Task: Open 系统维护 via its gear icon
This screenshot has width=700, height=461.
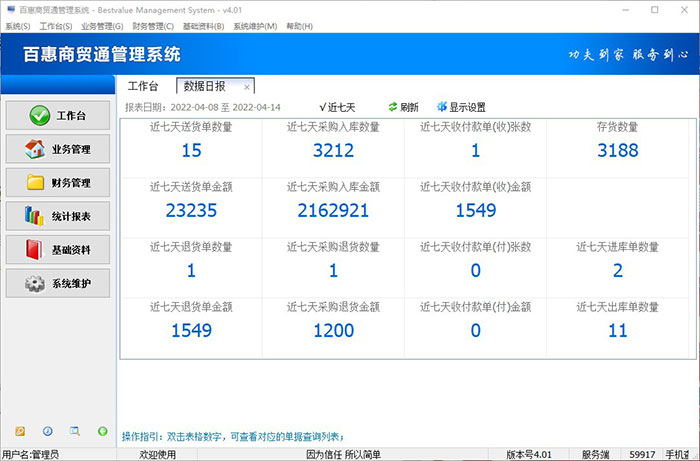Action: click(35, 284)
